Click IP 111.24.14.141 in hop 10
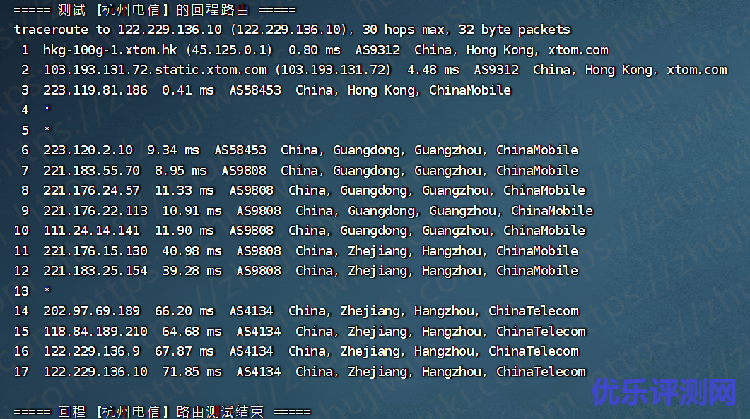This screenshot has height=419, width=750. pos(92,231)
